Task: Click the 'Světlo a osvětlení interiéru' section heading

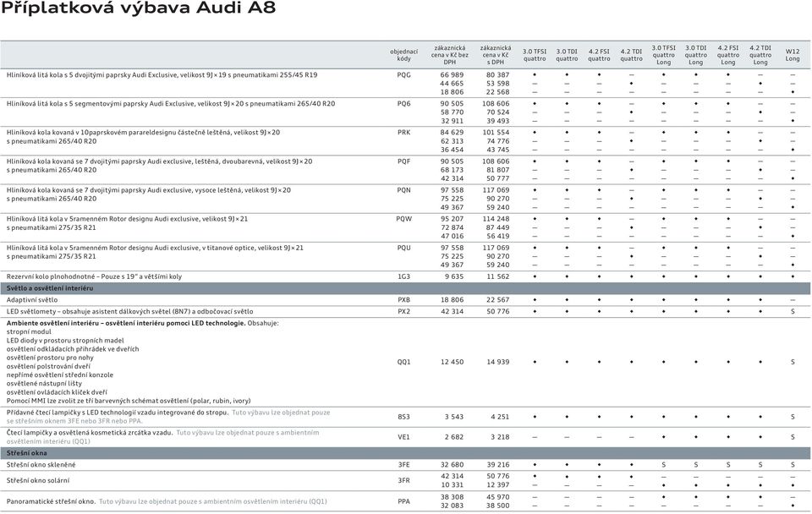Action: pyautogui.click(x=50, y=288)
